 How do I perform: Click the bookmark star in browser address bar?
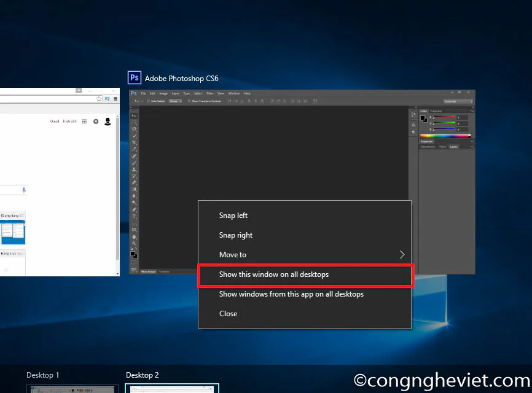click(x=99, y=99)
